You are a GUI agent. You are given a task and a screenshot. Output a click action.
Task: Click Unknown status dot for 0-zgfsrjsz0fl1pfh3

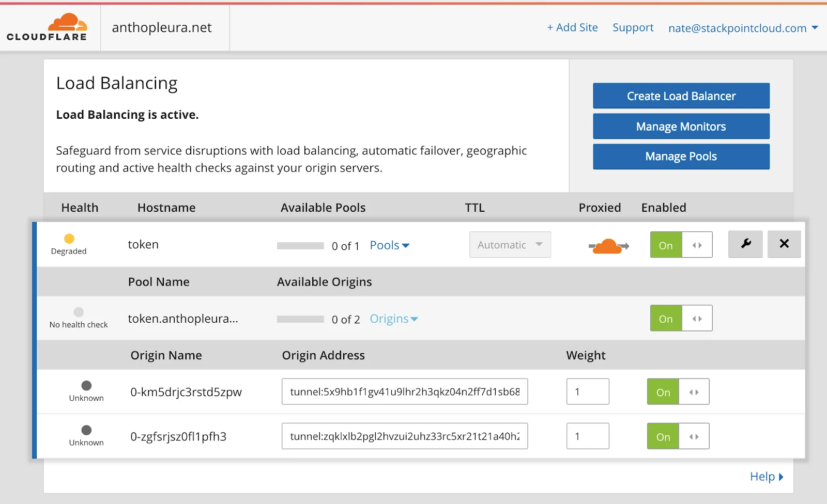(86, 430)
